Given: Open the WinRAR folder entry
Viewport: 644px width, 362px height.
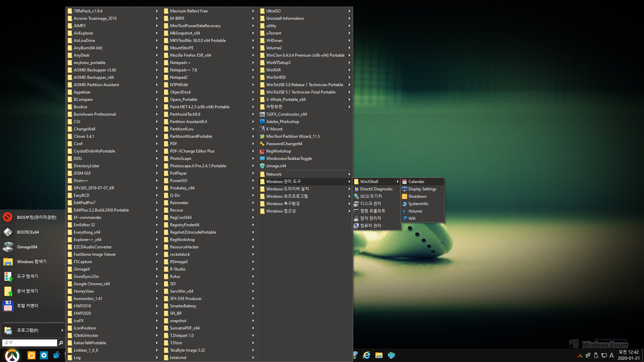Looking at the screenshot, I should [305, 70].
